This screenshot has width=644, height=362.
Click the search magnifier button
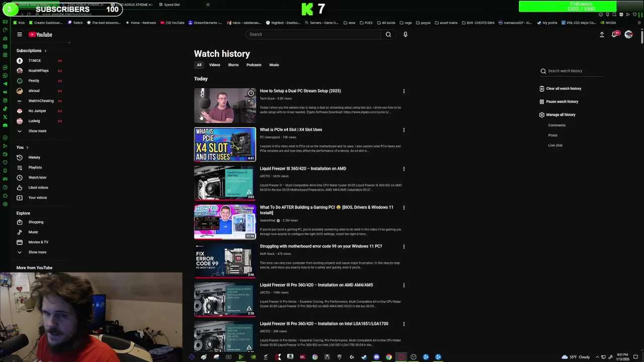pyautogui.click(x=388, y=34)
